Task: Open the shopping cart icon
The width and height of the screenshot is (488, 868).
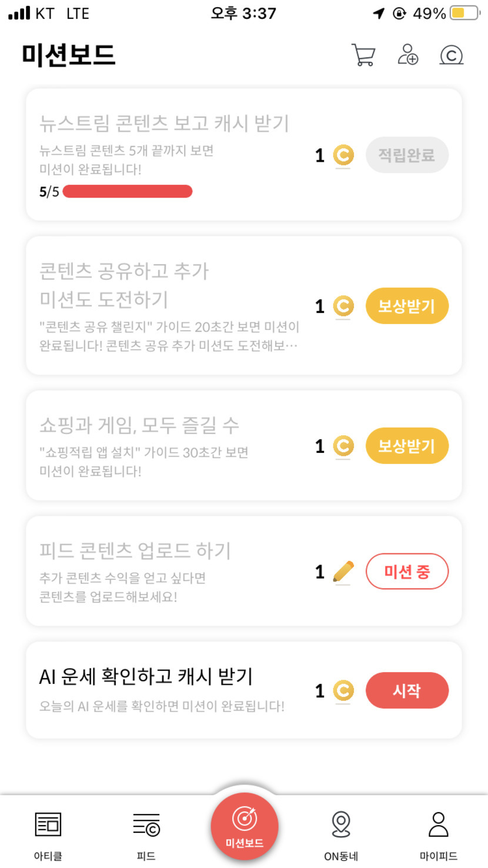Action: 363,55
